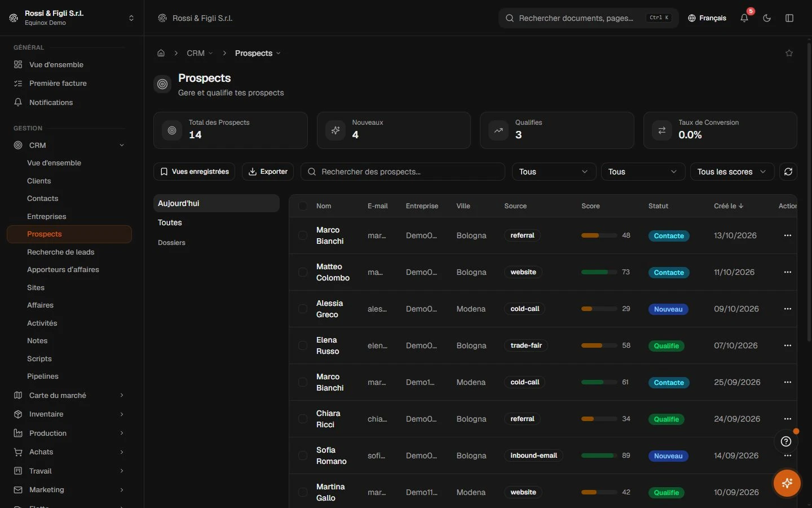Open the Tous les scores filter dropdown

point(732,172)
